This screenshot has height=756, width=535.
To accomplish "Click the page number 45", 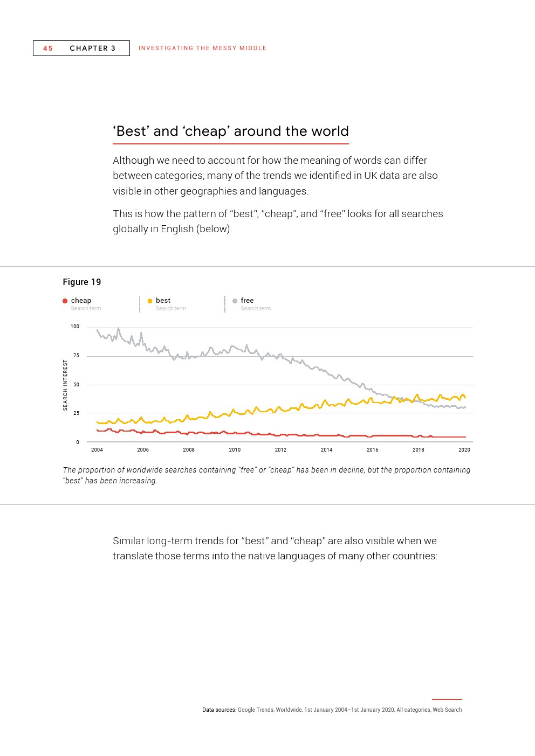I will pos(48,48).
